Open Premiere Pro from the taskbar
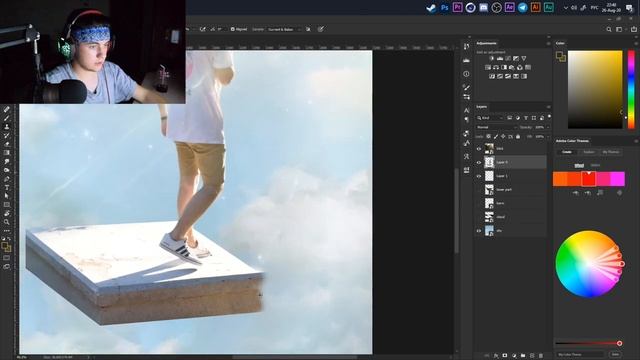The width and height of the screenshot is (640, 360). pyautogui.click(x=457, y=8)
